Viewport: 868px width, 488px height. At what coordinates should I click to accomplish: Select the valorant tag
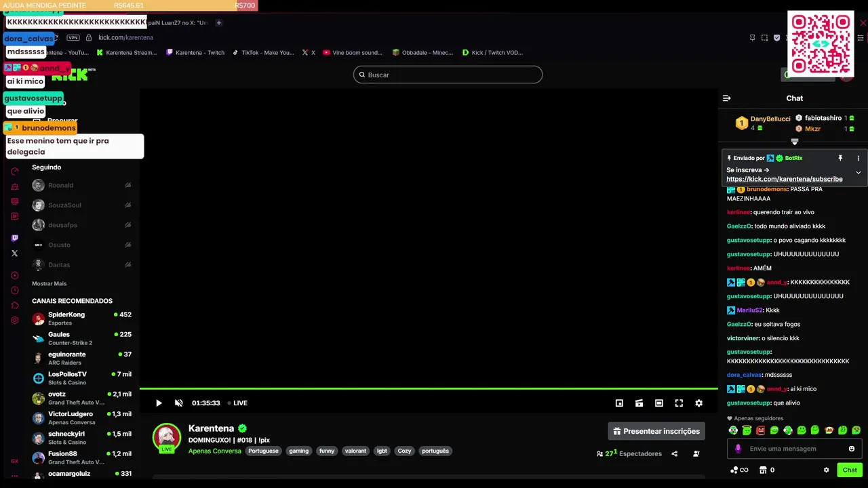(355, 451)
